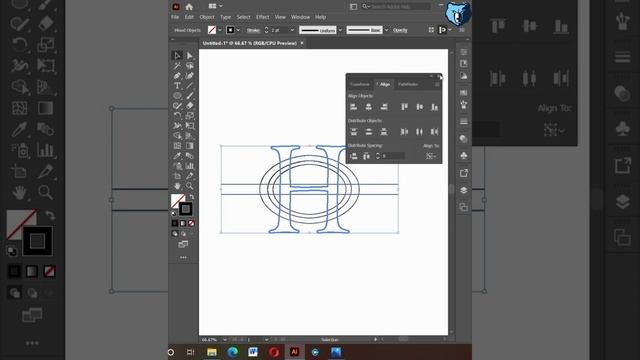Switch to Gradient fill mode in the toolbar
Screen dimensions: 640x360
[x=183, y=223]
